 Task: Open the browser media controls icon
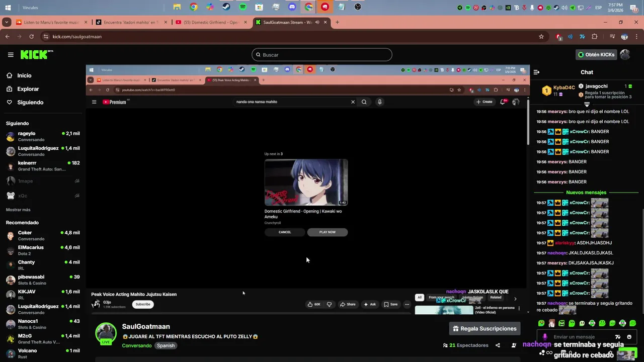(x=612, y=37)
